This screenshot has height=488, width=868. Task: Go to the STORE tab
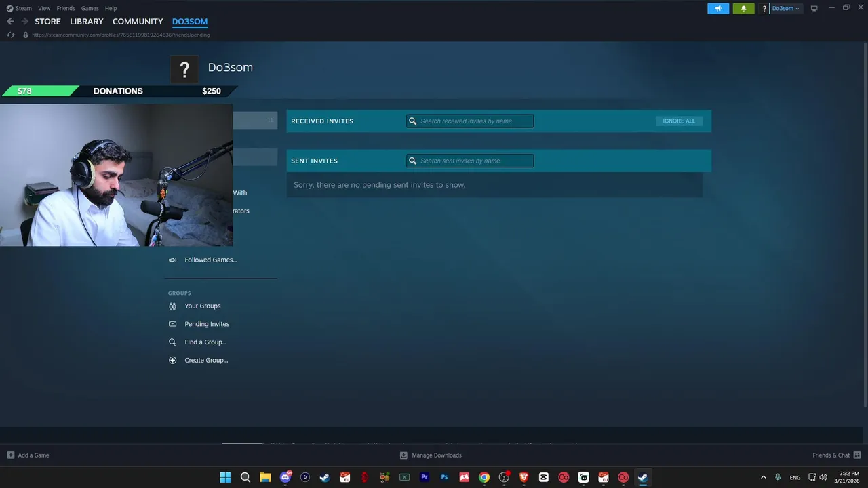[x=47, y=22]
